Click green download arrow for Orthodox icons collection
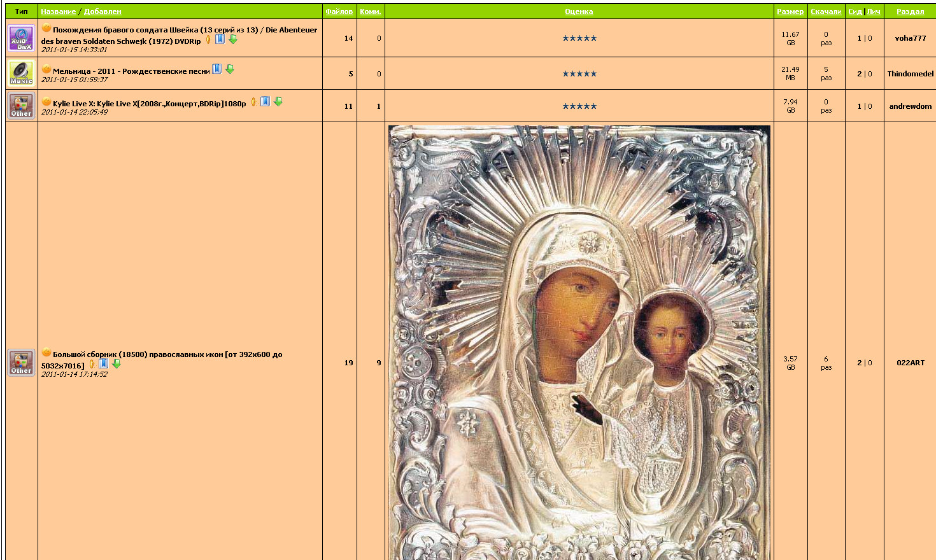This screenshot has height=560, width=936. pos(117,364)
